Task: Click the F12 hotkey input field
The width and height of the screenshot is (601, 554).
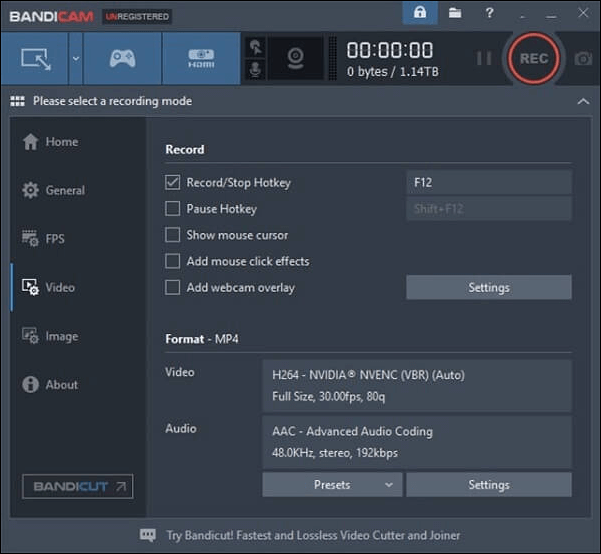Action: [x=488, y=183]
